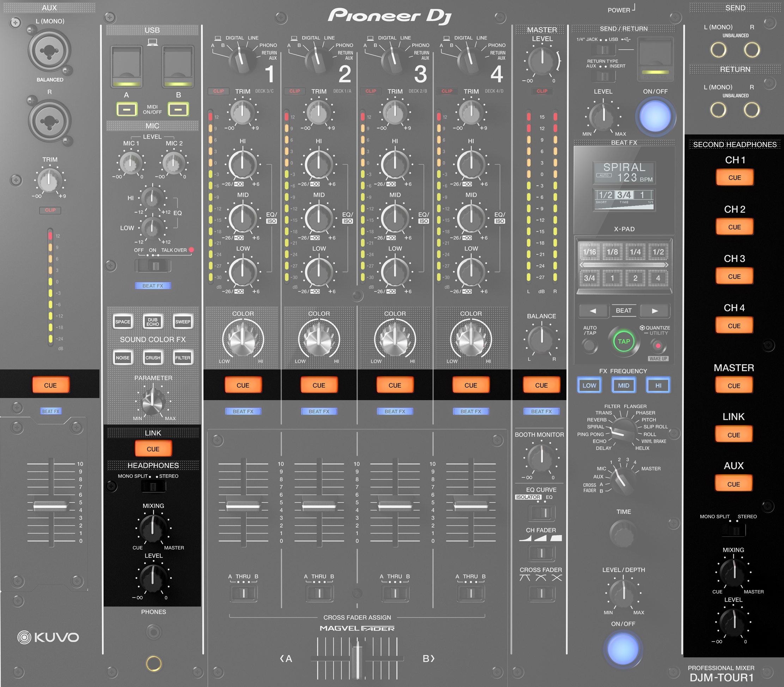Click the SPIRAL 123 BPM display
This screenshot has height=687, width=784.
click(624, 173)
